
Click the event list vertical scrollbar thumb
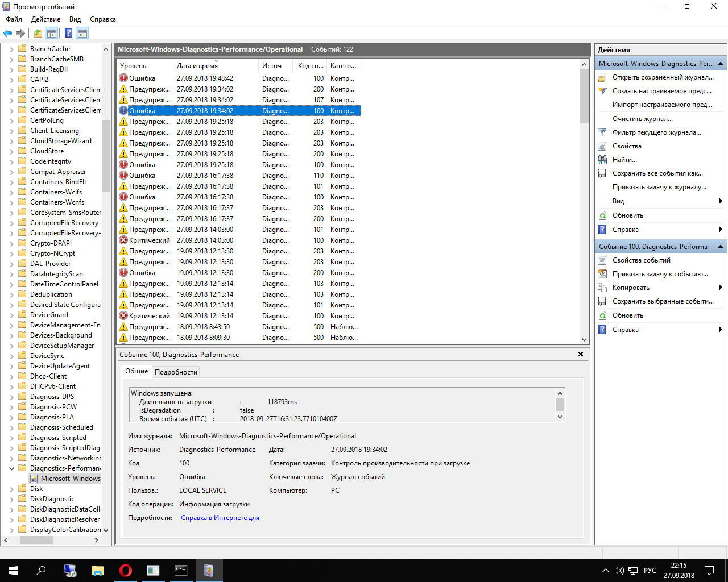point(584,97)
